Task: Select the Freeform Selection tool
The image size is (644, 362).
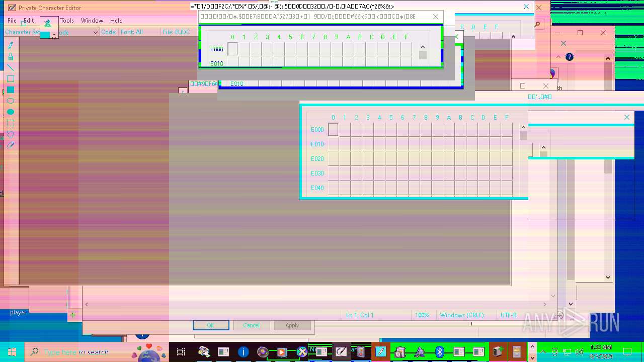Action: pos(11,134)
